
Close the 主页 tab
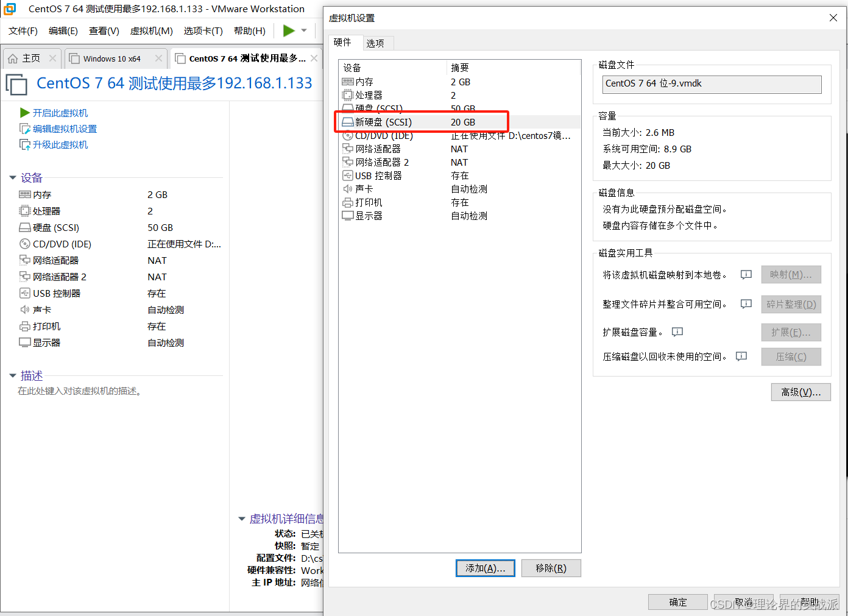tap(52, 58)
